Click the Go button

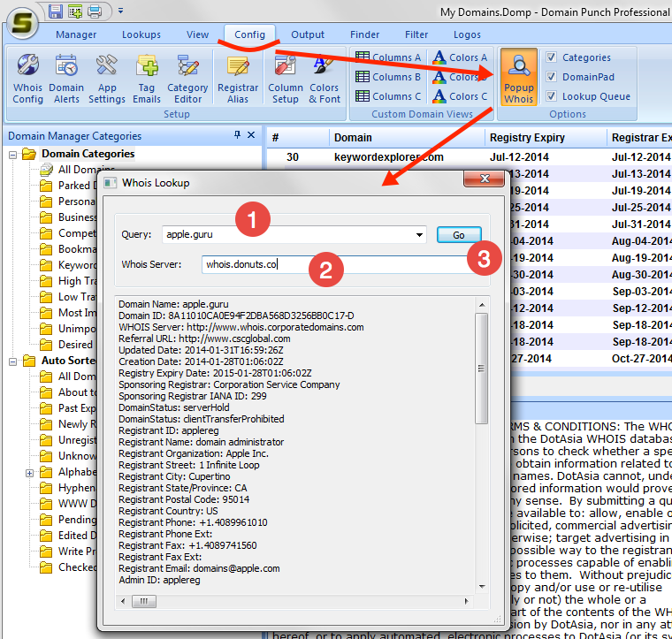(458, 235)
